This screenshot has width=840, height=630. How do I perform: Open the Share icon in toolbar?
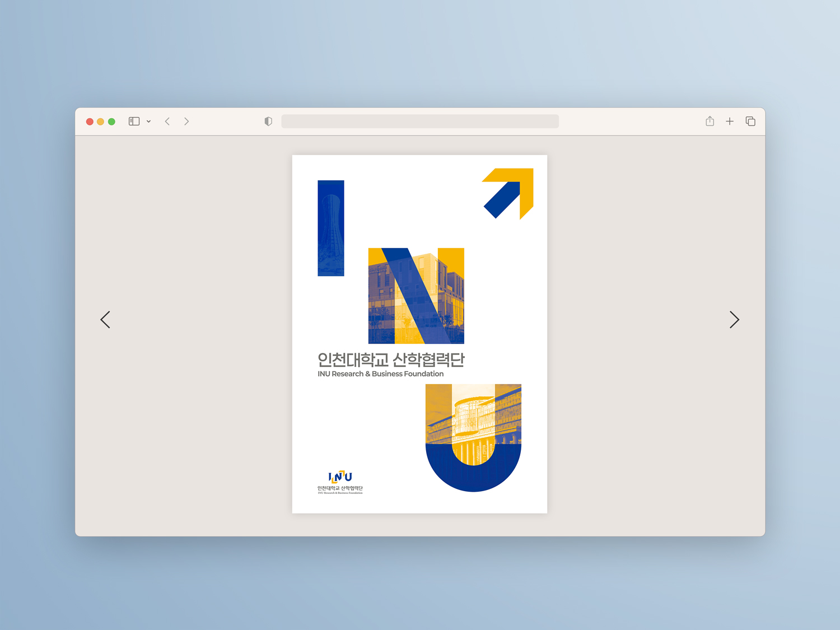click(x=710, y=121)
